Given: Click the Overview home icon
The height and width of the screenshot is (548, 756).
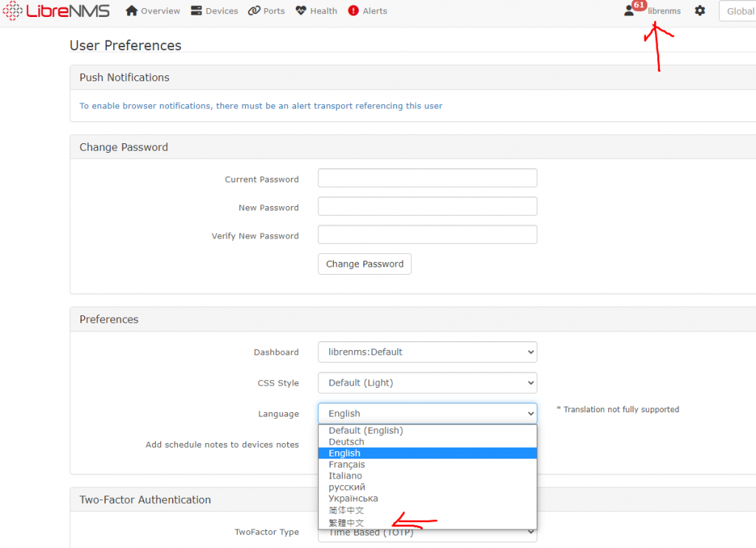Looking at the screenshot, I should tap(131, 10).
